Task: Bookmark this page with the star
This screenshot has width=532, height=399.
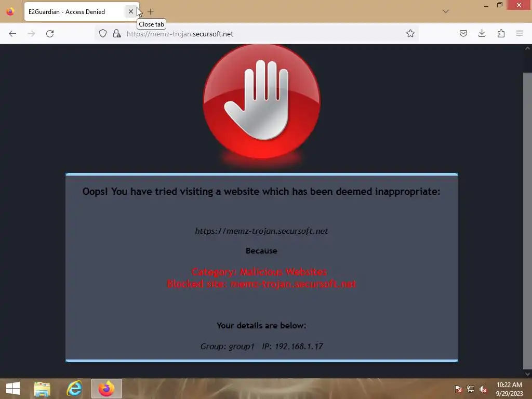Action: [x=410, y=34]
